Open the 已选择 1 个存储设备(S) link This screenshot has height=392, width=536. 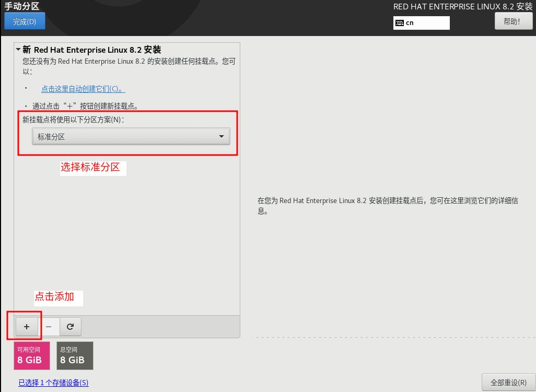point(53,383)
